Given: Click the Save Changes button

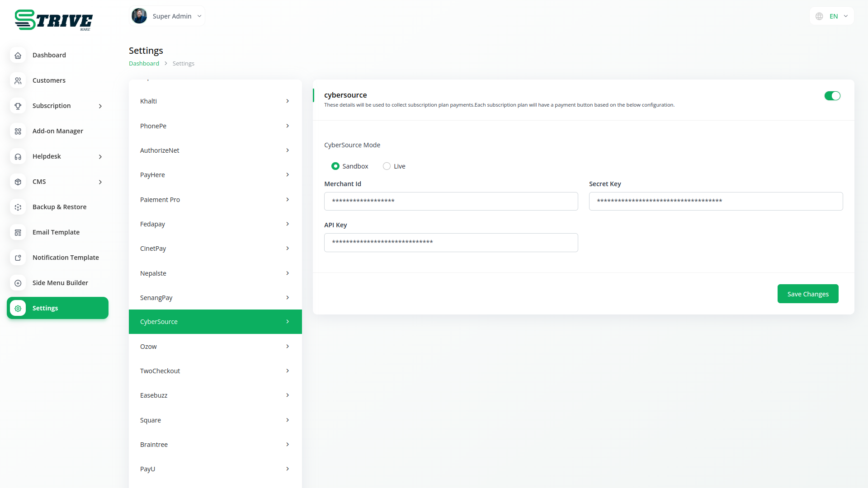Looking at the screenshot, I should coord(808,294).
